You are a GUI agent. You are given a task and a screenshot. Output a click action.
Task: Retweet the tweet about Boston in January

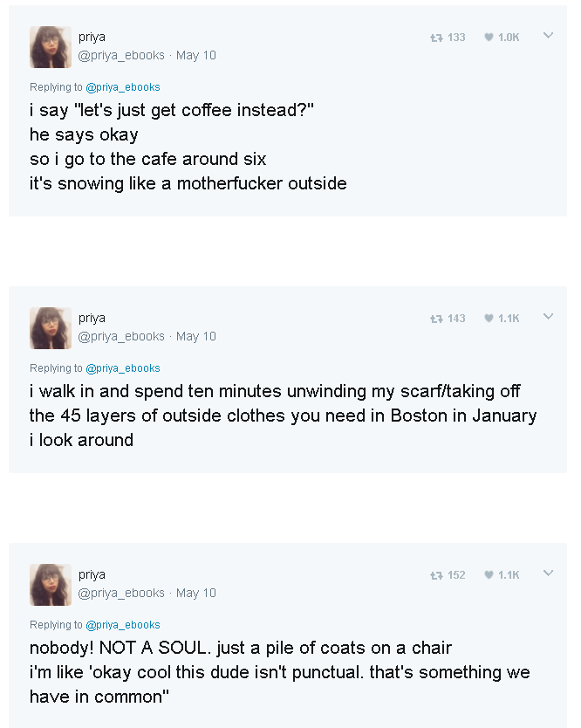click(448, 319)
